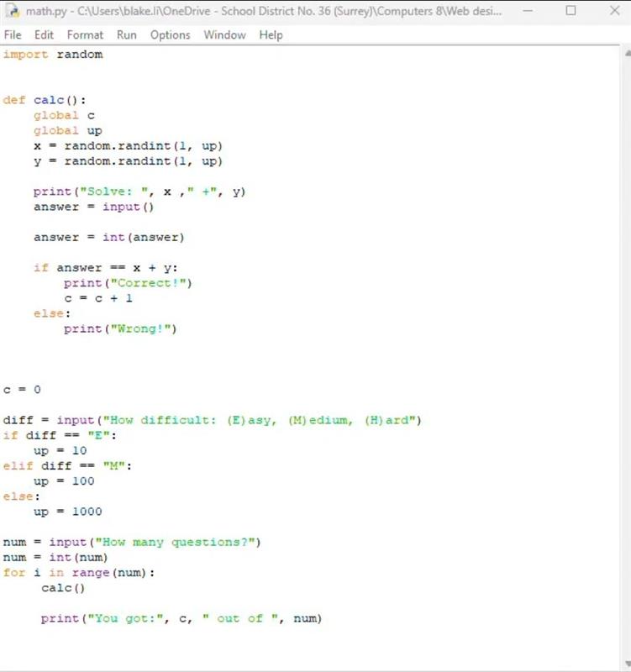This screenshot has height=672, width=631.
Task: Minimize the math.py IDLE window
Action: tap(528, 11)
